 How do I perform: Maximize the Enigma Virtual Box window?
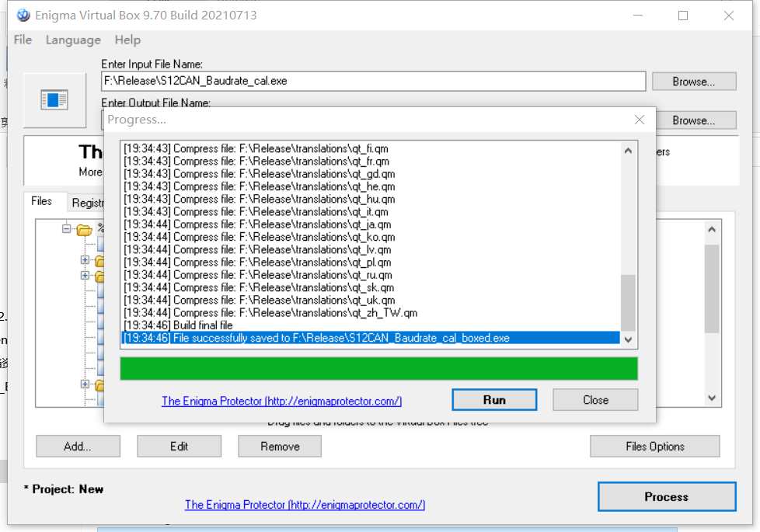click(683, 16)
